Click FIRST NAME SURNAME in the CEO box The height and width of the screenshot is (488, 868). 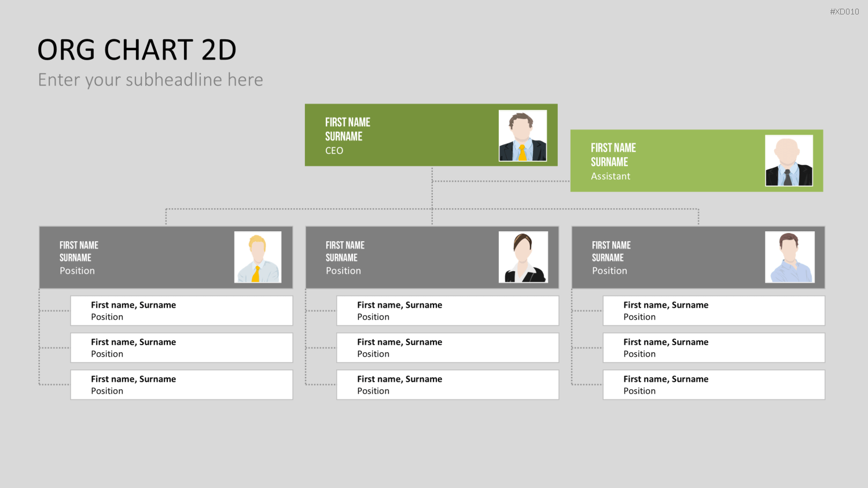[x=348, y=130]
